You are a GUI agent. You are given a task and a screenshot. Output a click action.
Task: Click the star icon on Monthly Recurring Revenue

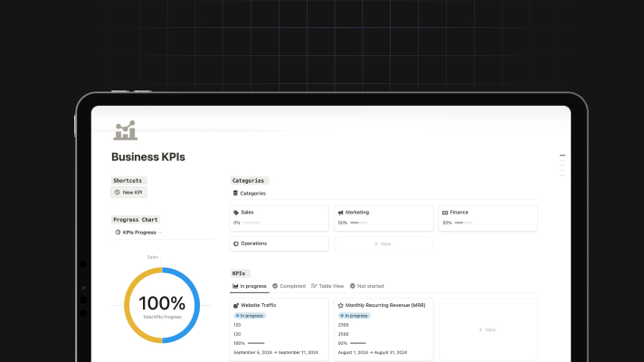pos(341,305)
